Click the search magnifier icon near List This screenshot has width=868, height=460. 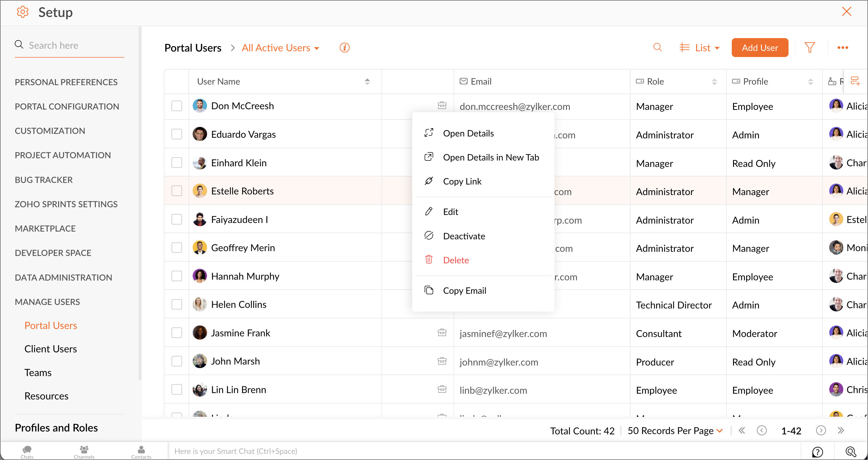657,47
